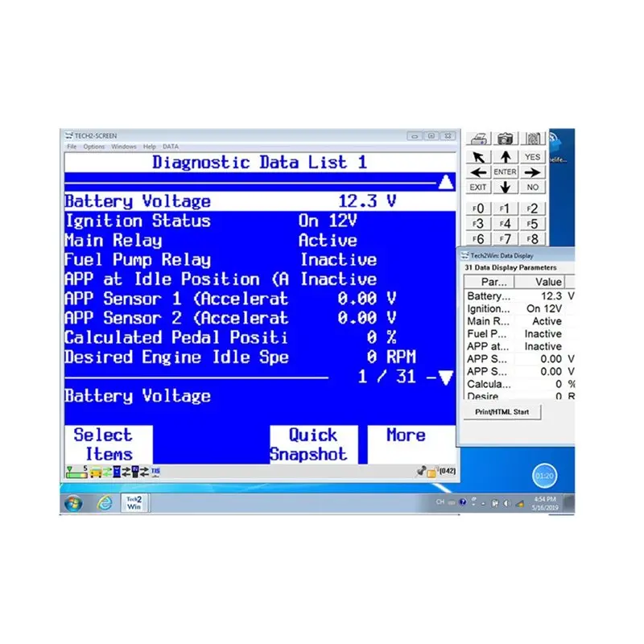The height and width of the screenshot is (644, 644).
Task: Click the down triangle next to 1 / 31
Action: [445, 377]
